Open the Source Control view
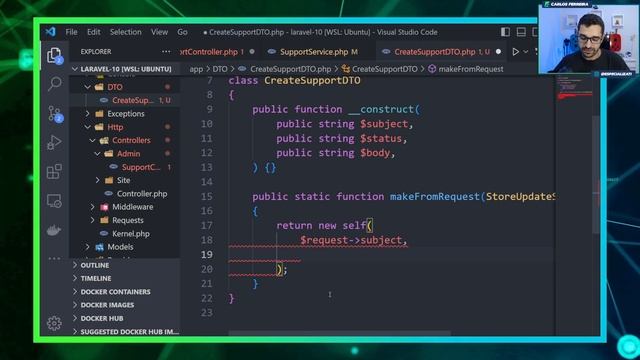 pos(54,114)
